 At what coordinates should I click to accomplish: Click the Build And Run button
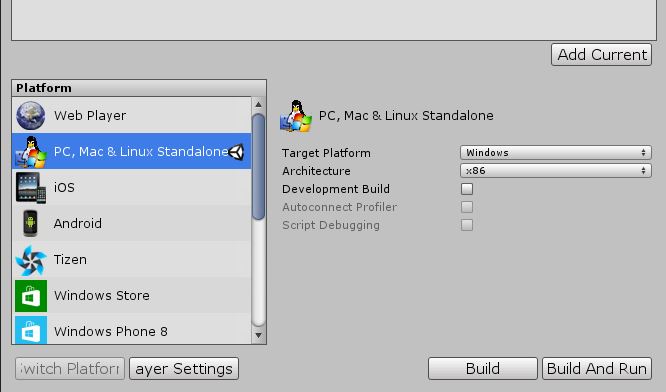(x=597, y=368)
